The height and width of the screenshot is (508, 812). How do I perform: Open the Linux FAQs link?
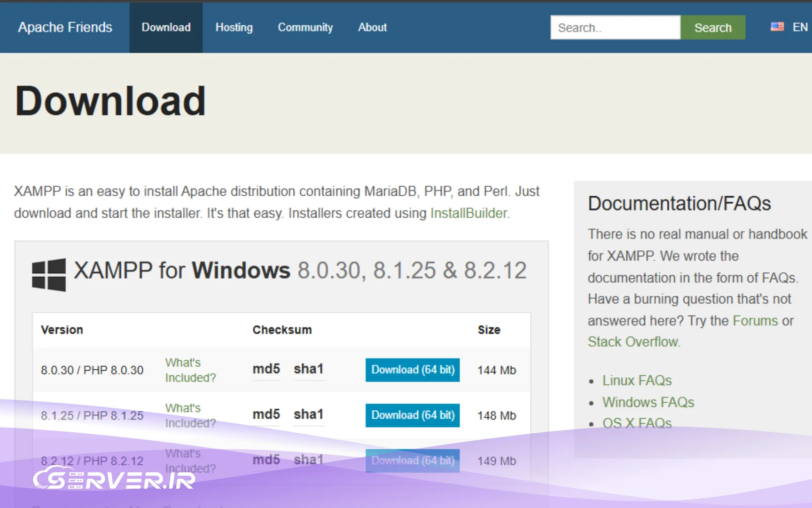pyautogui.click(x=637, y=381)
